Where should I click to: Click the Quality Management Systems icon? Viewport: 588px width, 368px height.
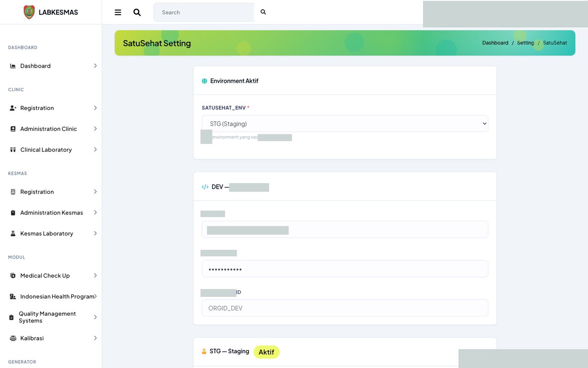pyautogui.click(x=11, y=317)
